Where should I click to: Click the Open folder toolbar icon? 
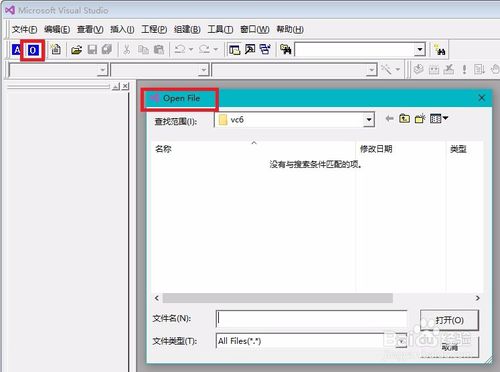(x=76, y=50)
